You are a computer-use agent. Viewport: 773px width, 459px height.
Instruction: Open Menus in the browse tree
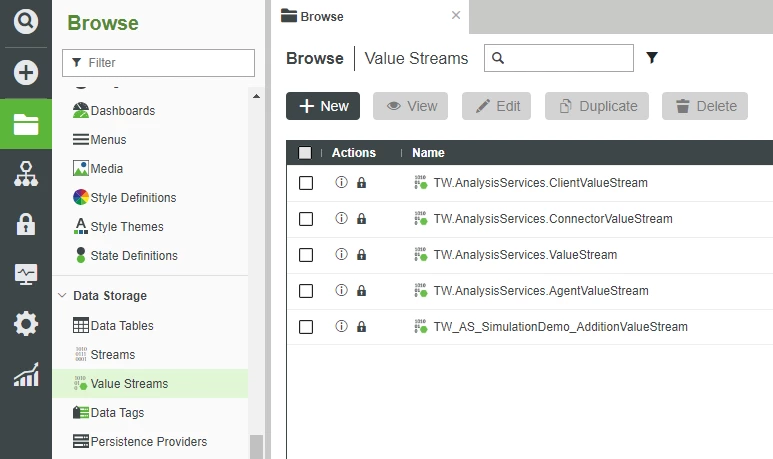pos(99,140)
